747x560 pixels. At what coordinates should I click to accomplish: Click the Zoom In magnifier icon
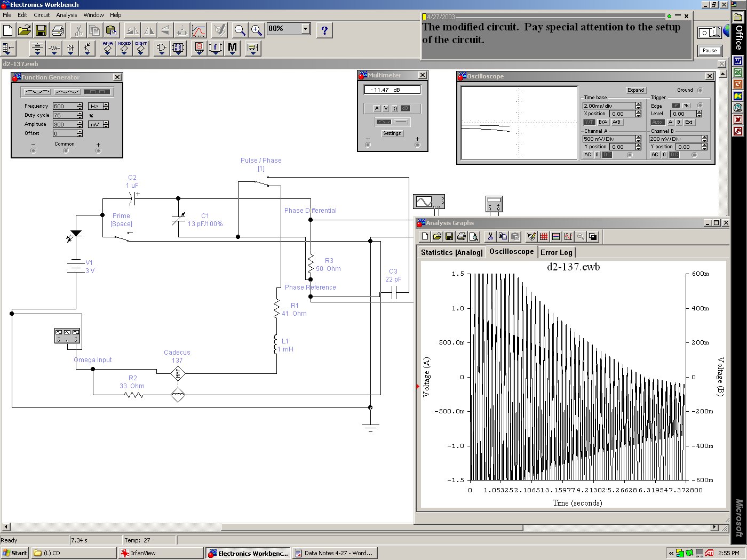(x=257, y=30)
